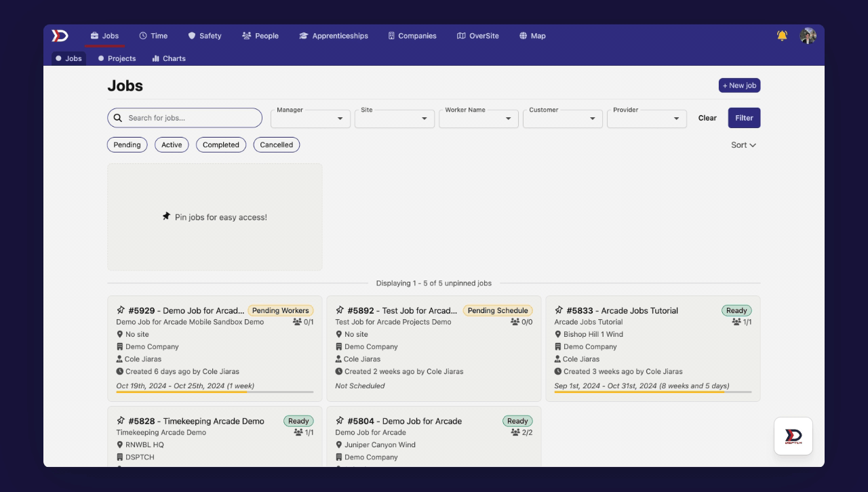Click the Pending Schedule status badge

(498, 310)
